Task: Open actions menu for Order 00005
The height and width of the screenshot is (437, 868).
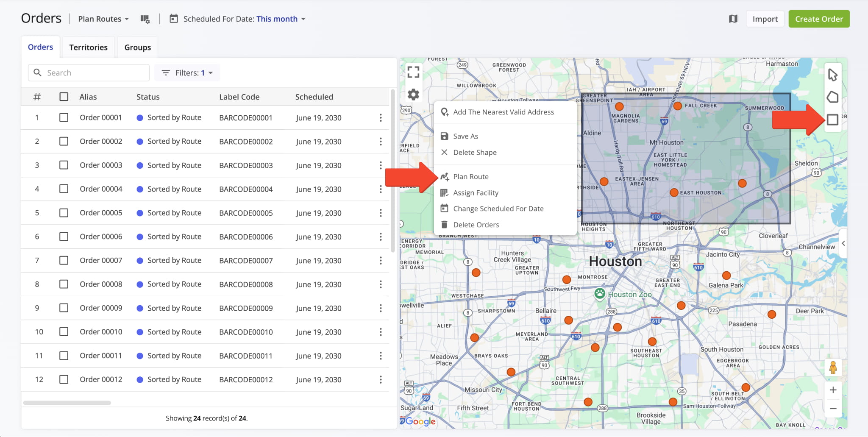Action: (x=381, y=213)
